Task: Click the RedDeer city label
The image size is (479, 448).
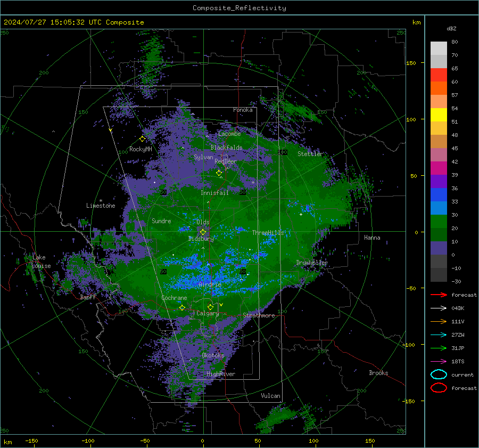Action: [x=226, y=161]
